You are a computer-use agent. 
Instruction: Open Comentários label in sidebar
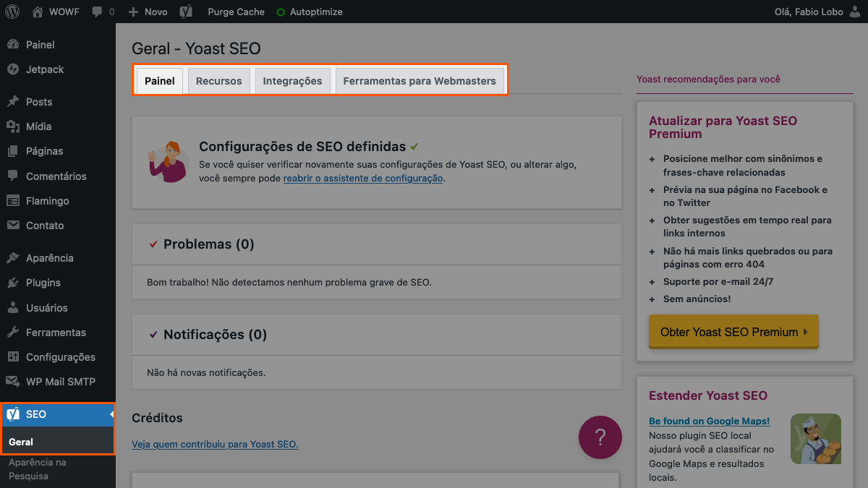click(56, 176)
